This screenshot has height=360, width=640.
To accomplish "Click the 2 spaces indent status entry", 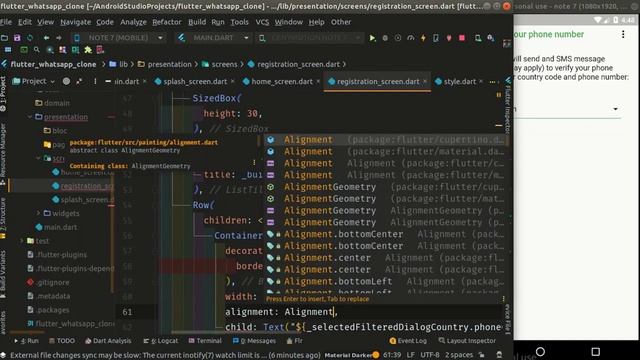I will click(x=458, y=355).
